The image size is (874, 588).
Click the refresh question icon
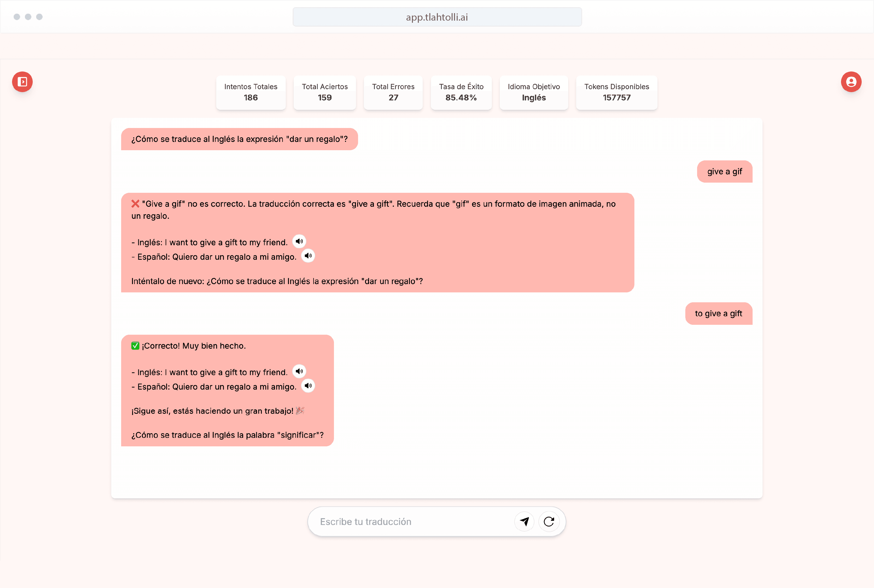pos(549,521)
